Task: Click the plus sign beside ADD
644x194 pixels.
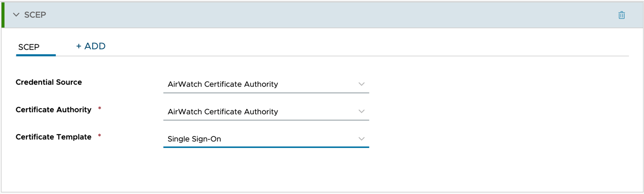Action: [x=79, y=46]
